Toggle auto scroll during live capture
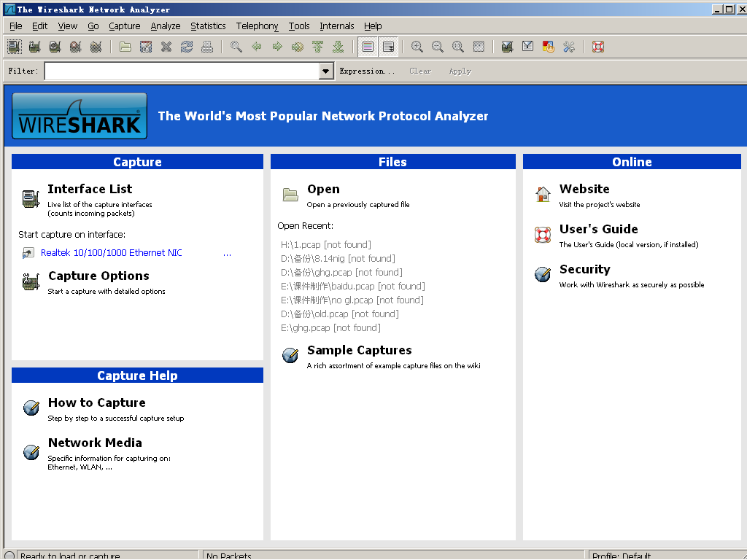The height and width of the screenshot is (560, 747). (x=389, y=46)
